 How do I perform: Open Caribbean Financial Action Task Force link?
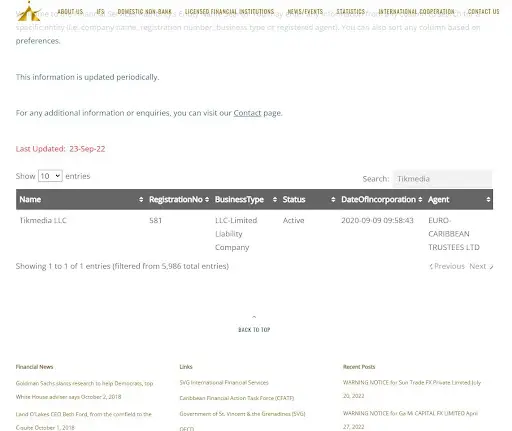pos(237,398)
